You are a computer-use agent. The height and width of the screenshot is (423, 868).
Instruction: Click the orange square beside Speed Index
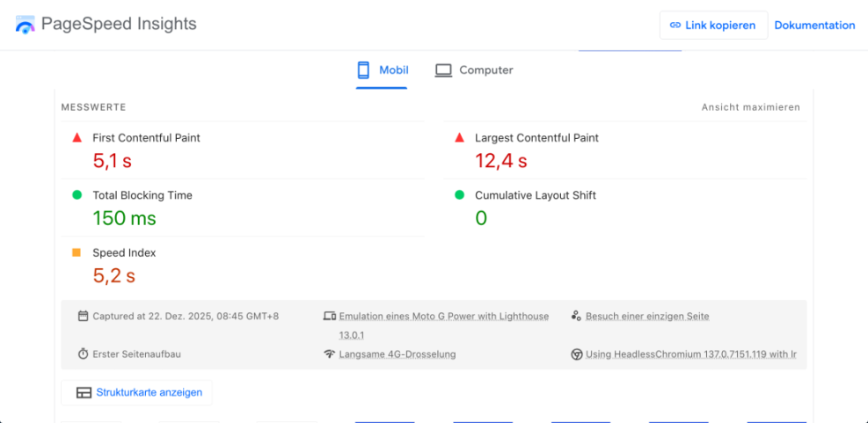[77, 252]
